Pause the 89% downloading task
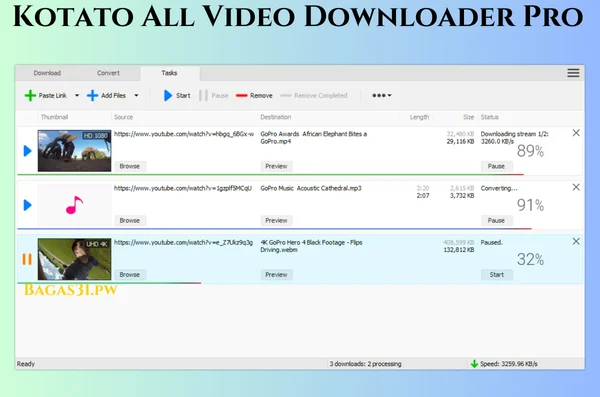 [496, 166]
